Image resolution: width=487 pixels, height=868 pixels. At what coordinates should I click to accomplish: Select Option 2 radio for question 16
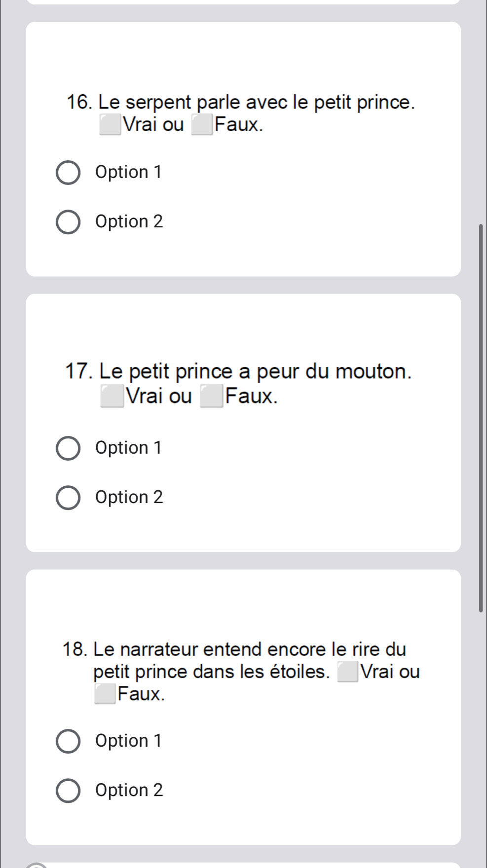pos(68,222)
